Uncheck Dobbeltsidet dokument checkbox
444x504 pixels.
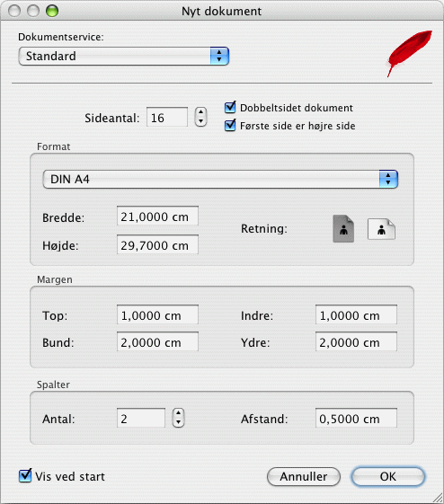point(230,107)
